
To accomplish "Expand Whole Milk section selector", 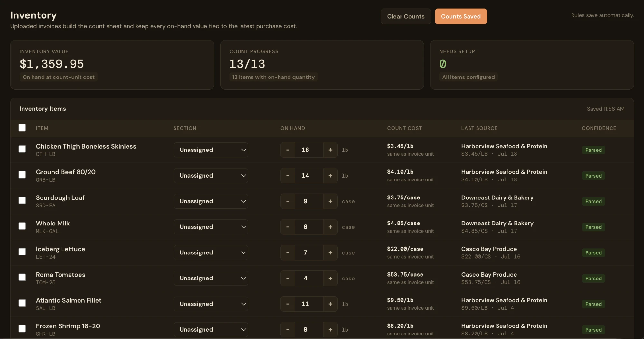I will click(211, 227).
